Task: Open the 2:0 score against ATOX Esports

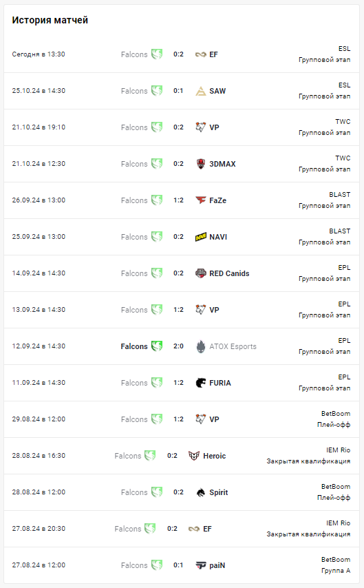Action: (x=178, y=346)
